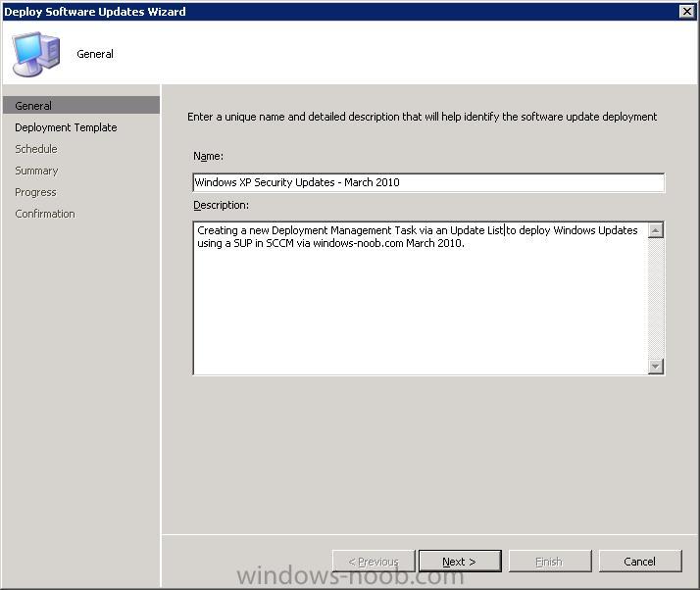Open the Deployment Template step
Image resolution: width=700 pixels, height=590 pixels.
coord(66,127)
